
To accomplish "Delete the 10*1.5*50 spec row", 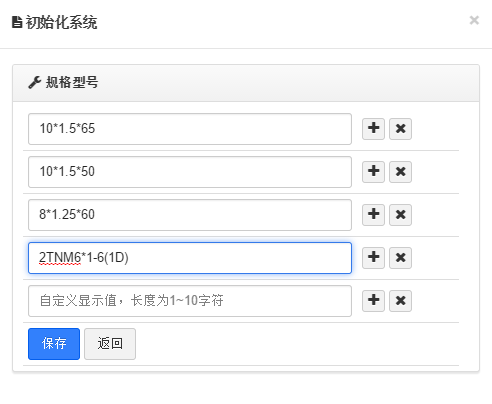I will pos(400,172).
